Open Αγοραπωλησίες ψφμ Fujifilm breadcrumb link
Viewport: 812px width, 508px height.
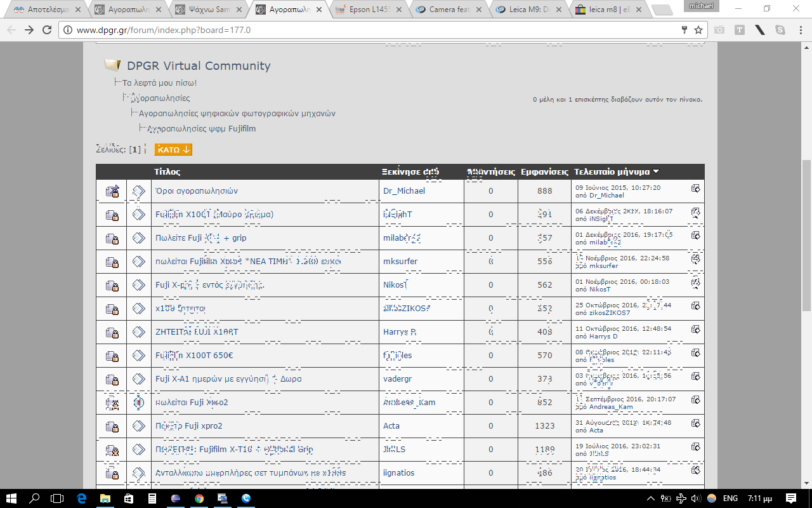point(202,129)
